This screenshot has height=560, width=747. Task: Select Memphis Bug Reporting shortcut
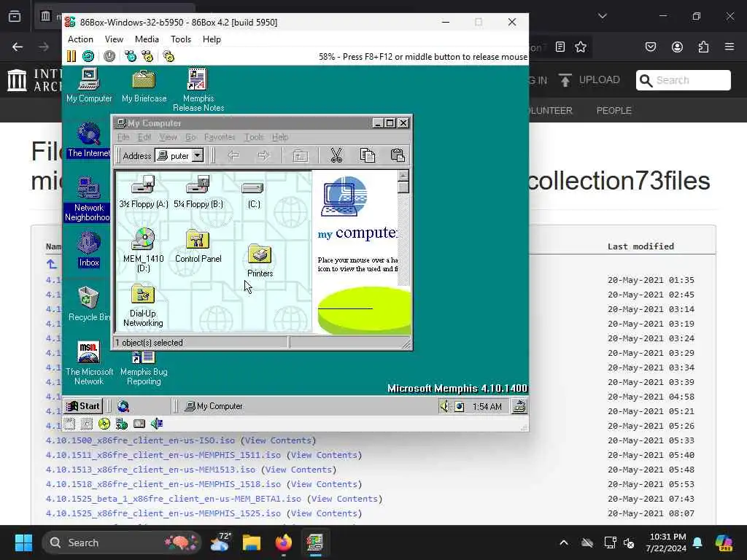click(x=144, y=367)
